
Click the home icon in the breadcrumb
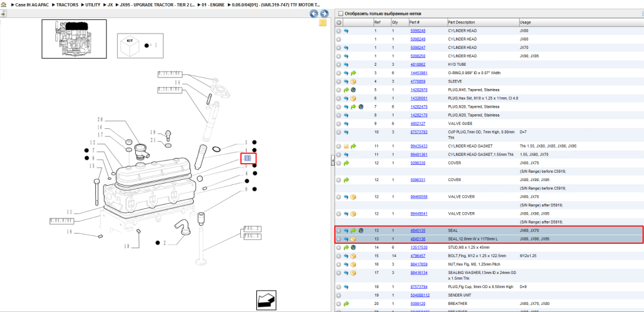pyautogui.click(x=4, y=4)
